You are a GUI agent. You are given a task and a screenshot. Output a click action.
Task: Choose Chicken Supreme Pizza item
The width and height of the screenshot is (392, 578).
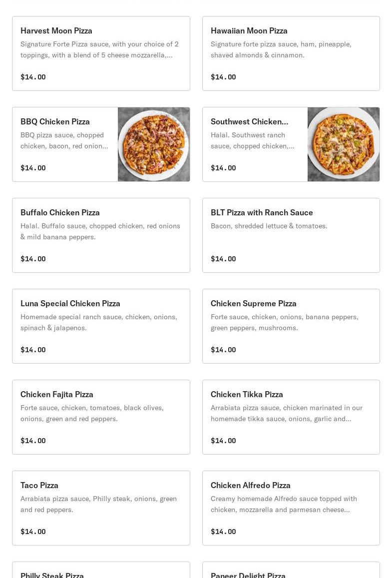click(x=291, y=326)
